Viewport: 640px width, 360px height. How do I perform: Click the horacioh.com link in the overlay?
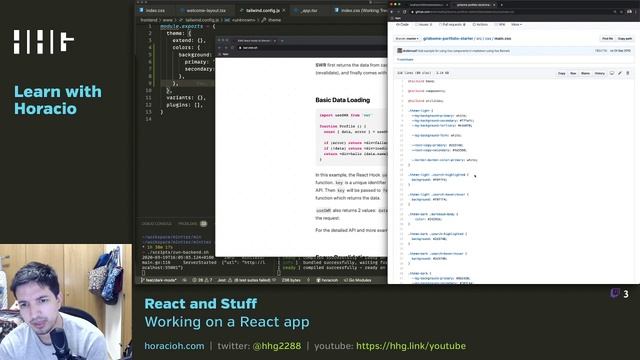(174, 346)
